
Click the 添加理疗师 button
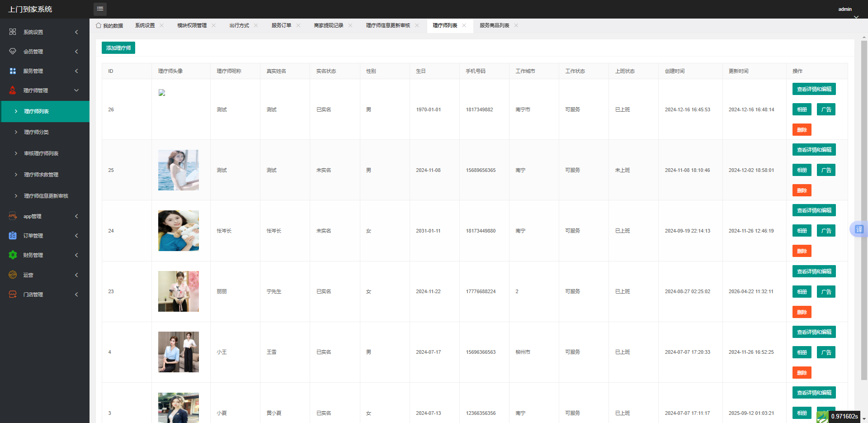(x=118, y=48)
